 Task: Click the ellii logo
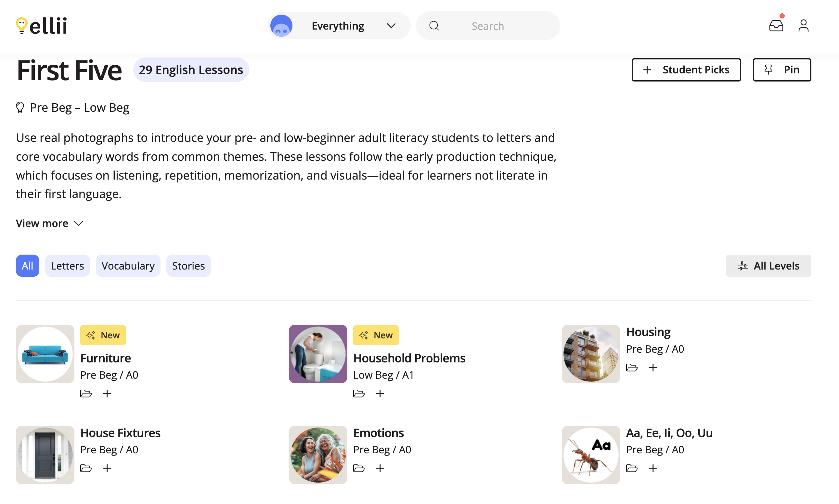click(x=41, y=25)
